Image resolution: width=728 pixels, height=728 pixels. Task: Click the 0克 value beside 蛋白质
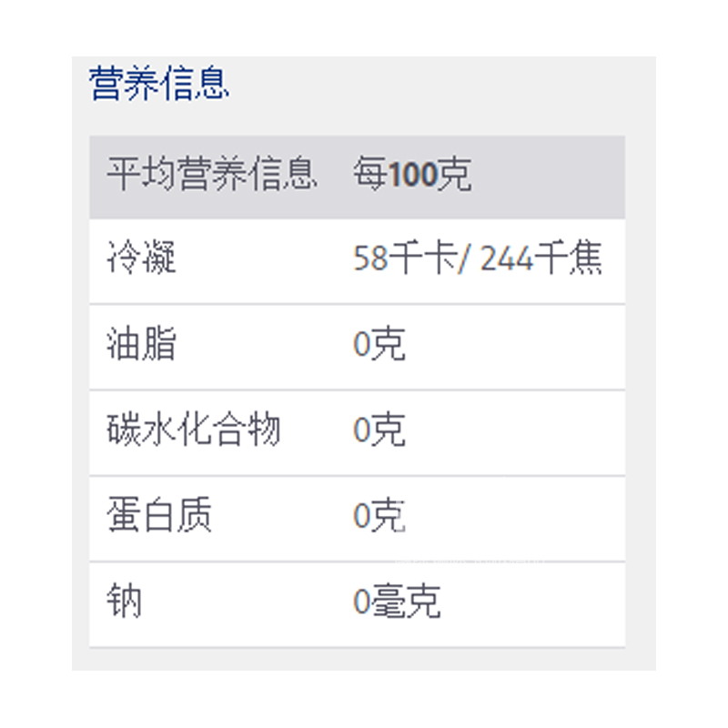[x=379, y=517]
